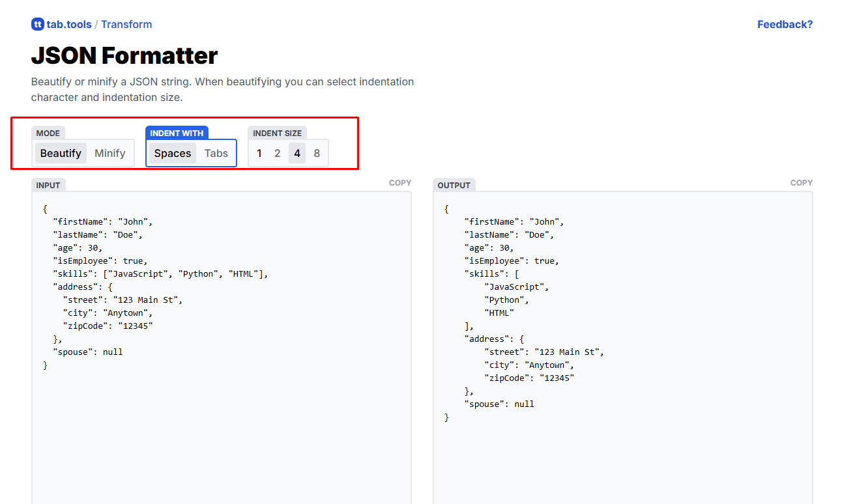Choose Spaces for indentation
Viewport: 853px width, 504px height.
(173, 153)
